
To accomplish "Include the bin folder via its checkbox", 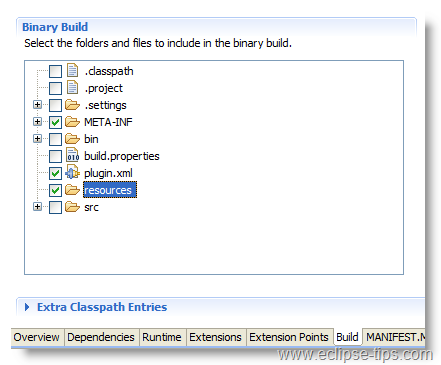I will point(55,139).
